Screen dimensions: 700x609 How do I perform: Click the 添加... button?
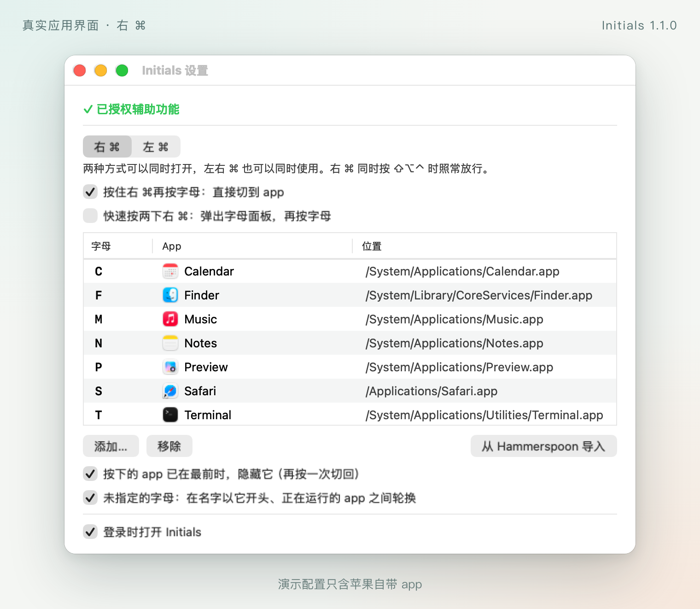[x=111, y=446]
